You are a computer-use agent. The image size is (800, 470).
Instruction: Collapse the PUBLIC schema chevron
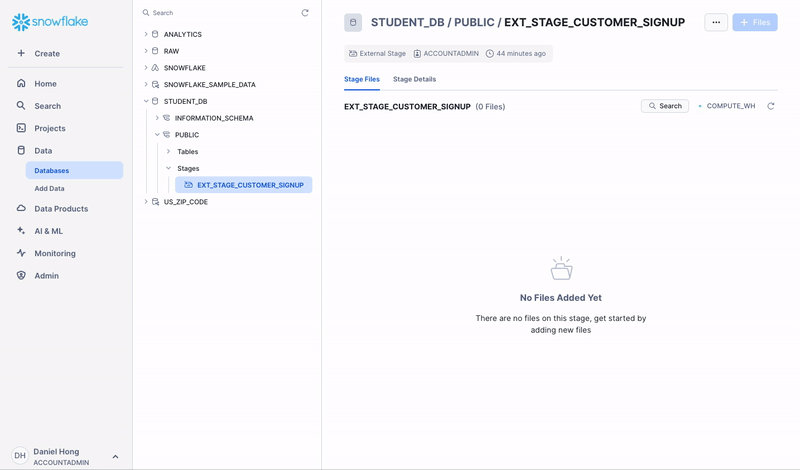click(x=157, y=135)
